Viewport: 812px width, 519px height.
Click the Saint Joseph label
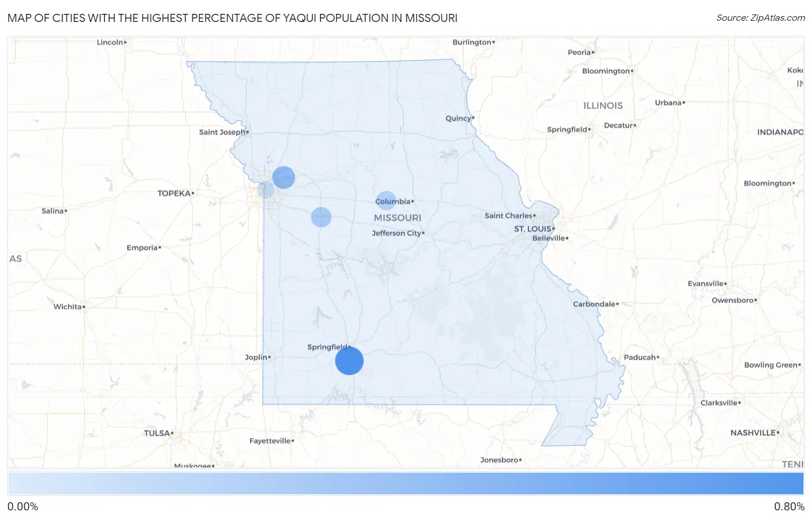coord(222,132)
